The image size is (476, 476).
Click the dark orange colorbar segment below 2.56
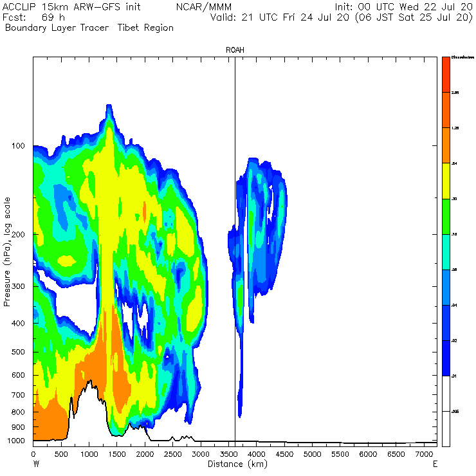pos(446,110)
